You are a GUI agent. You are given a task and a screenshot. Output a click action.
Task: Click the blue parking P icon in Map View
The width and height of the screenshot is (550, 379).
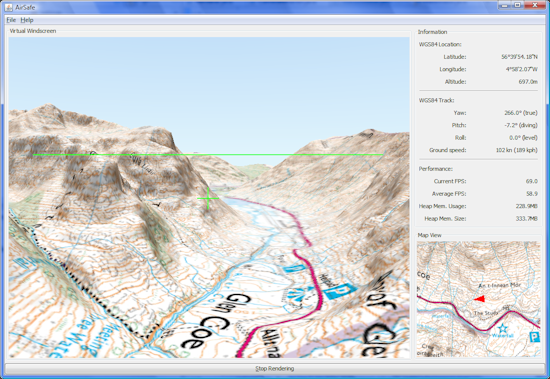point(535,337)
